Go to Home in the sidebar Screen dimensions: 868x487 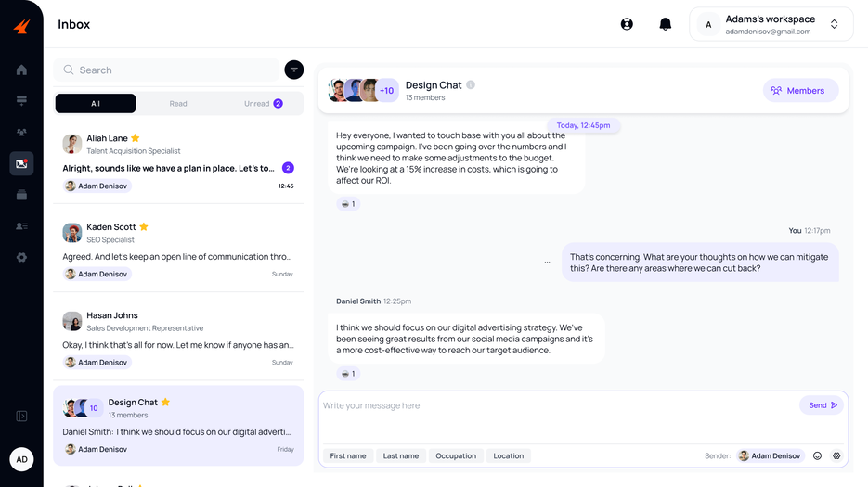click(x=21, y=70)
